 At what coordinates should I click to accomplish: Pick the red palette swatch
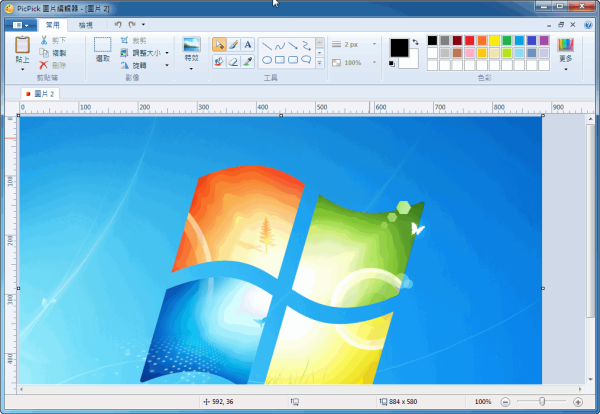tap(470, 40)
